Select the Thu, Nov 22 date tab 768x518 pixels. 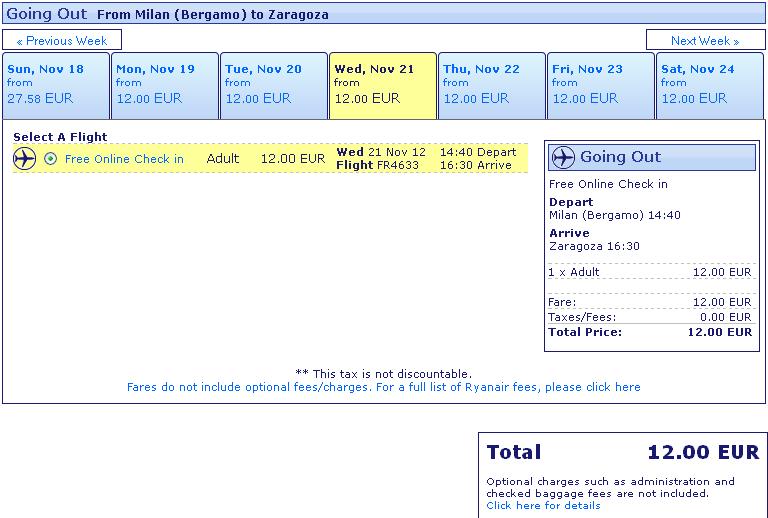pyautogui.click(x=492, y=86)
